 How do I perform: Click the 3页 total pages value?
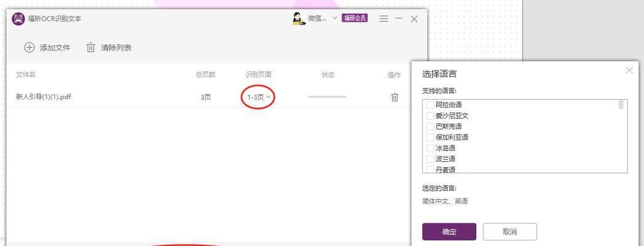click(x=206, y=97)
